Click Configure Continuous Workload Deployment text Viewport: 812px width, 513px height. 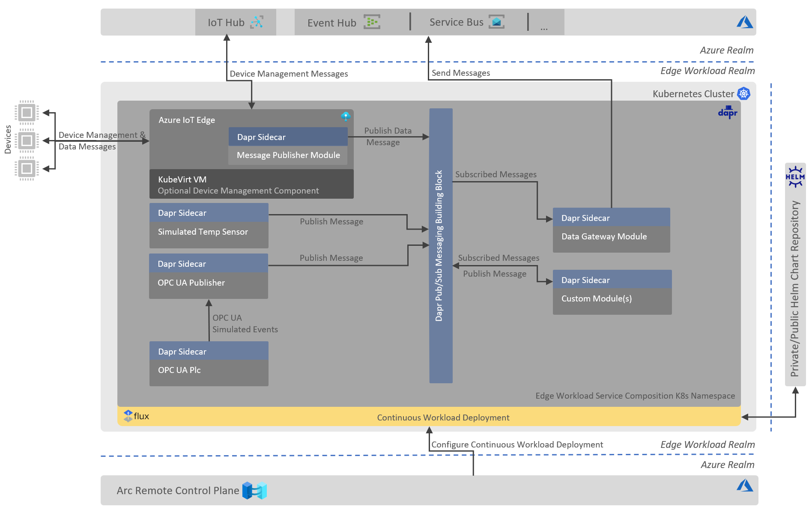tap(517, 444)
